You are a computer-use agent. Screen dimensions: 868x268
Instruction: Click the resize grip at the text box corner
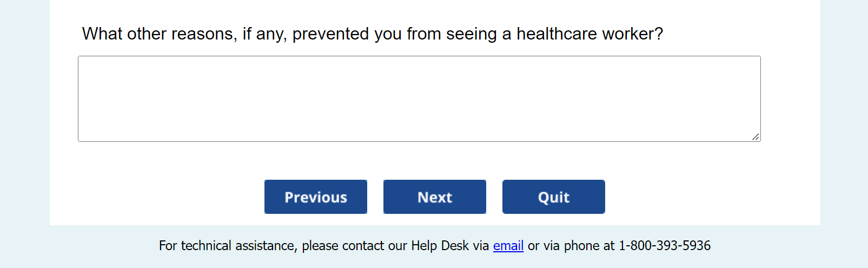(x=756, y=137)
